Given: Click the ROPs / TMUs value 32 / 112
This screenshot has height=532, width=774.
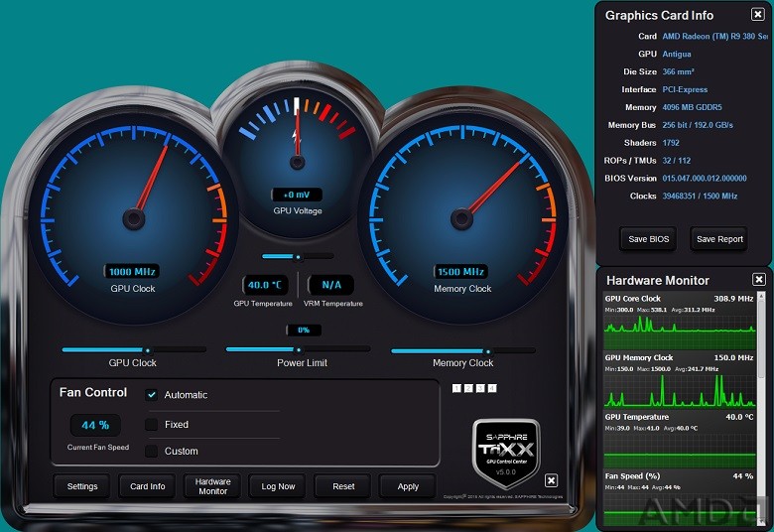Looking at the screenshot, I should (x=677, y=161).
